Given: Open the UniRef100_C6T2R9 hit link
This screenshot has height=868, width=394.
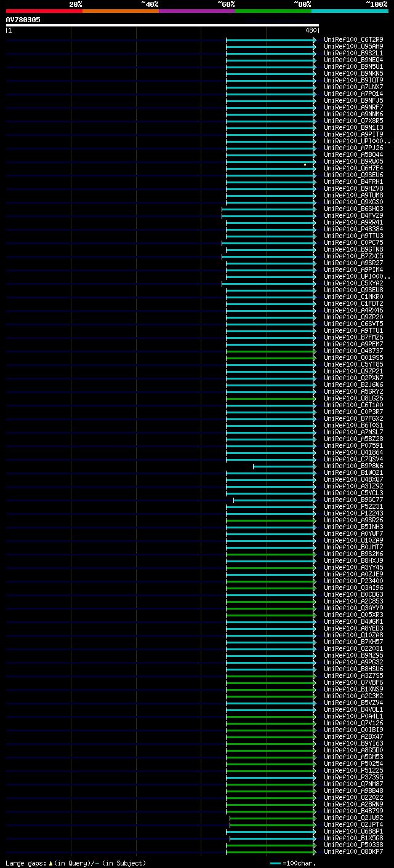Looking at the screenshot, I should point(353,39).
